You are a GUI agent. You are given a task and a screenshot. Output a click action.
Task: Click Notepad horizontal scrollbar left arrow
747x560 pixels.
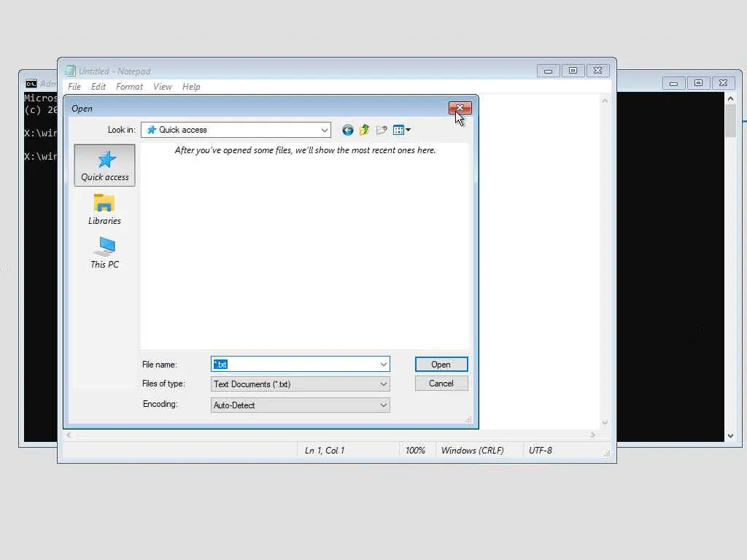(x=69, y=435)
